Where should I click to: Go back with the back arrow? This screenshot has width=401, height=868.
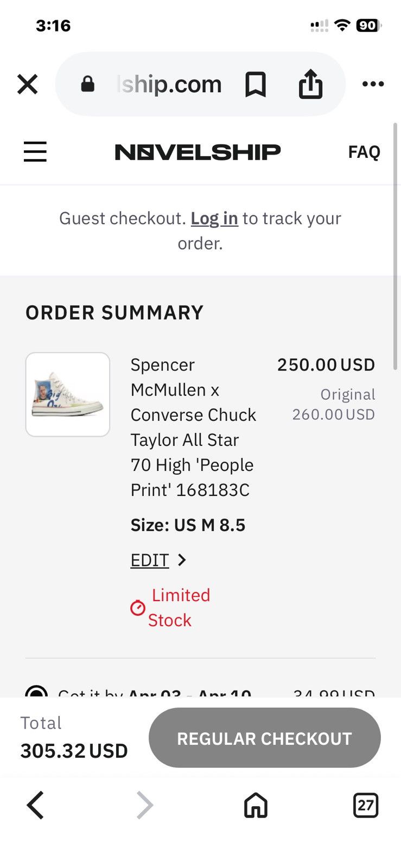(35, 805)
